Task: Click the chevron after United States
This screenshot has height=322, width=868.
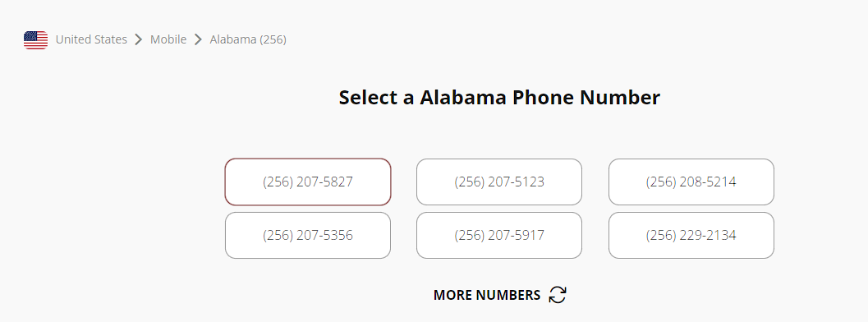Action: (139, 39)
